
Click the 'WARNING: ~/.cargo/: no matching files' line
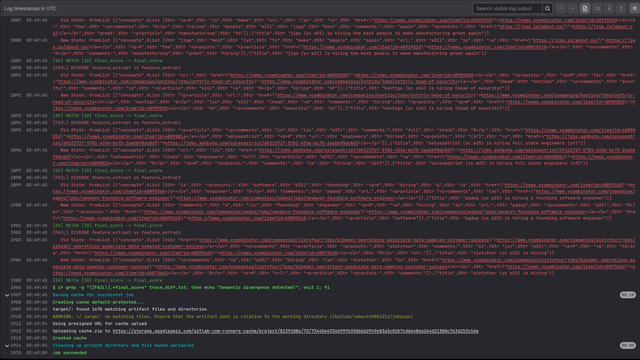click(233, 317)
